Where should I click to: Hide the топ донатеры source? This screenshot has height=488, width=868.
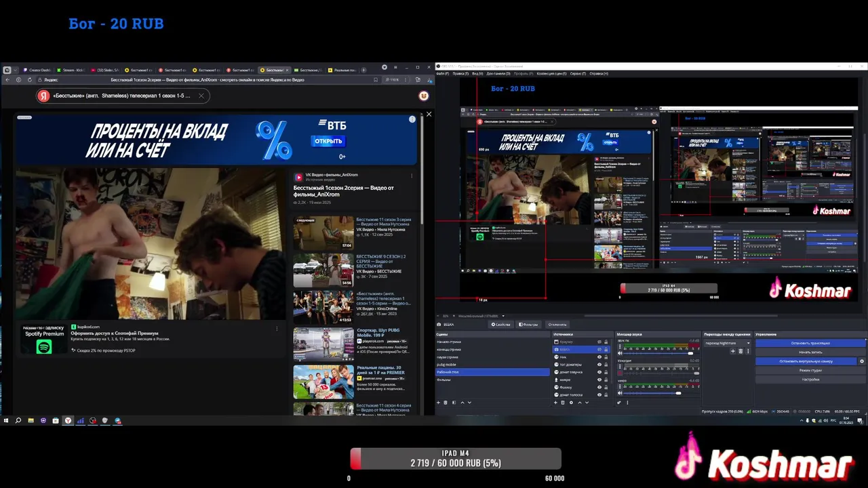[599, 365]
